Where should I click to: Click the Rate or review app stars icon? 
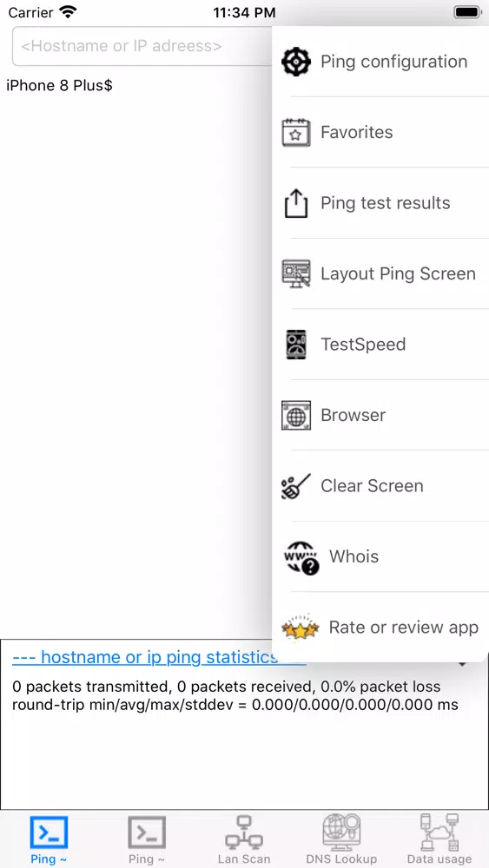coord(301,628)
